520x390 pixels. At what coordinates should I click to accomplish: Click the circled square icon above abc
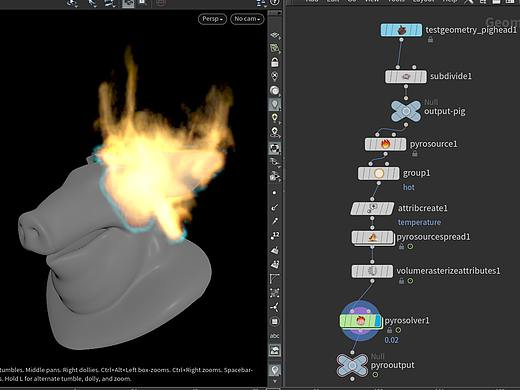(275, 321)
